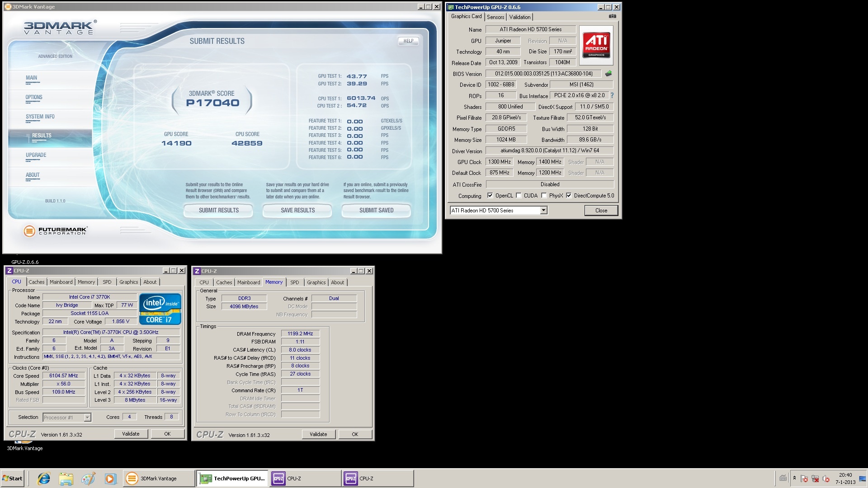868x488 pixels.
Task: Toggle the OpenCL checkbox
Action: point(490,196)
